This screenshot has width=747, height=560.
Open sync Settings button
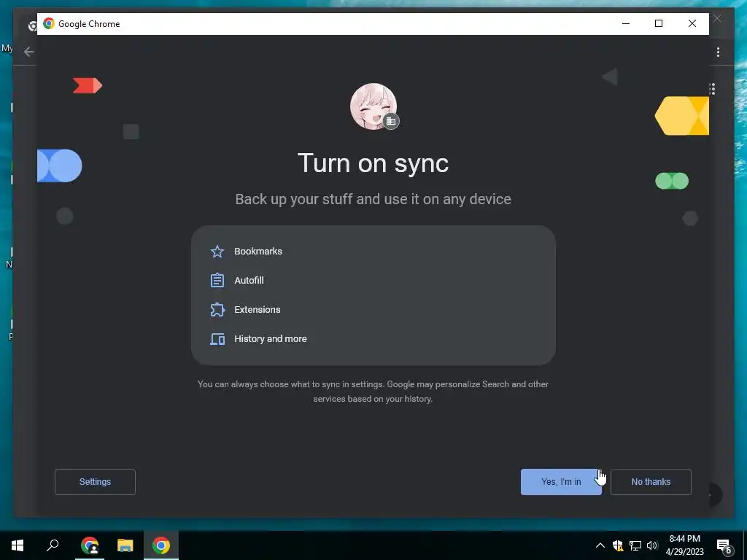[95, 482]
